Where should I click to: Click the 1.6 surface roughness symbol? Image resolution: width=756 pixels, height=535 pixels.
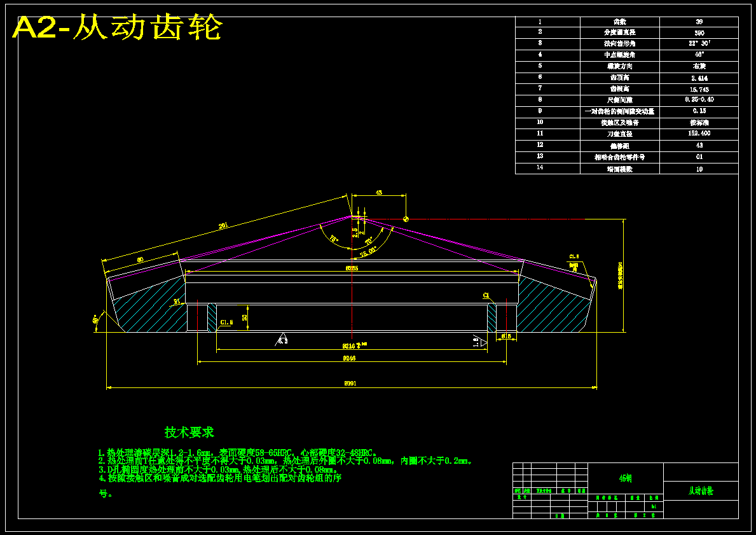click(x=479, y=340)
